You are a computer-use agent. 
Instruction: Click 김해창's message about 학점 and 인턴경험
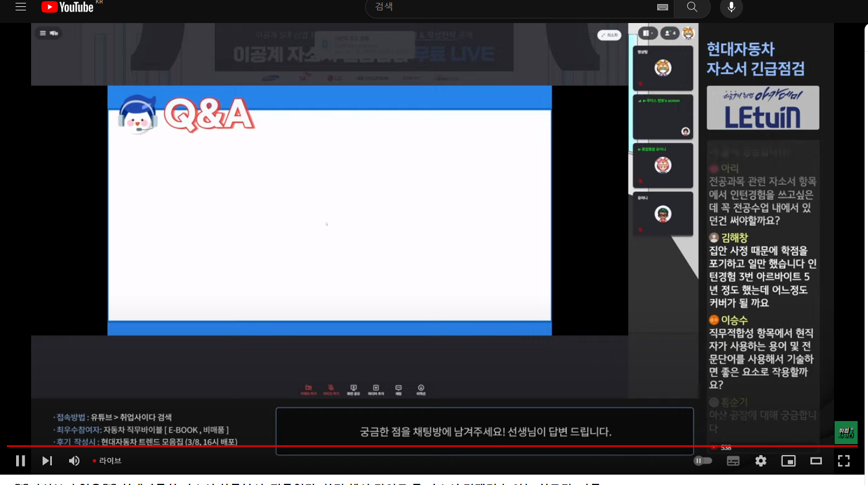(763, 276)
